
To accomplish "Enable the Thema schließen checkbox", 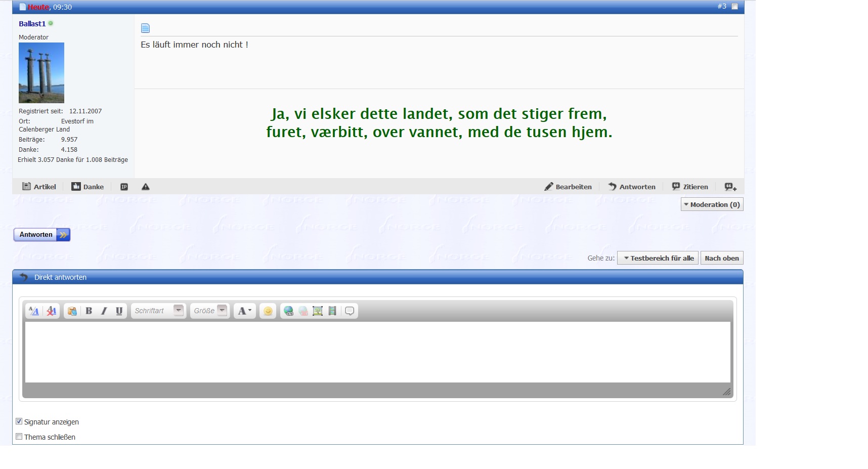I will tap(19, 437).
